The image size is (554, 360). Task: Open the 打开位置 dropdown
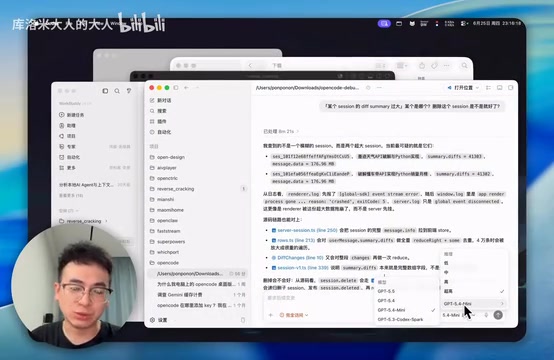pos(463,88)
